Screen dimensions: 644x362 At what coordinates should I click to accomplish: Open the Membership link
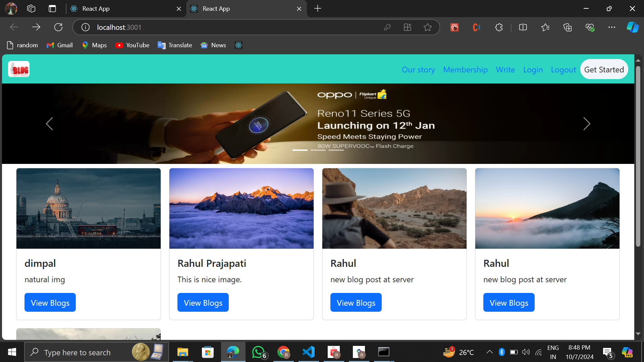click(465, 70)
